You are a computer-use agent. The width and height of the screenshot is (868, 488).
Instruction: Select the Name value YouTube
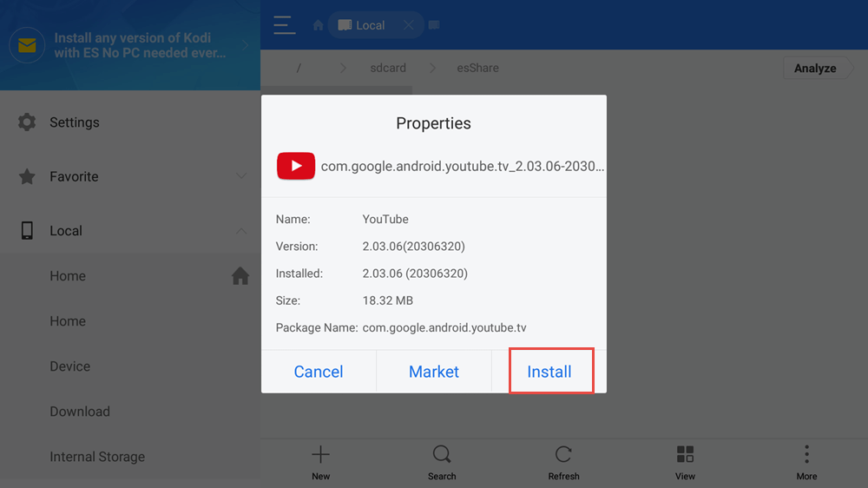pos(385,219)
